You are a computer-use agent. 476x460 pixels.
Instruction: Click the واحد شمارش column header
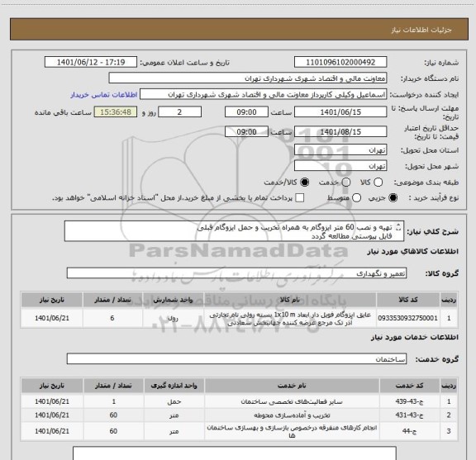[x=173, y=300]
